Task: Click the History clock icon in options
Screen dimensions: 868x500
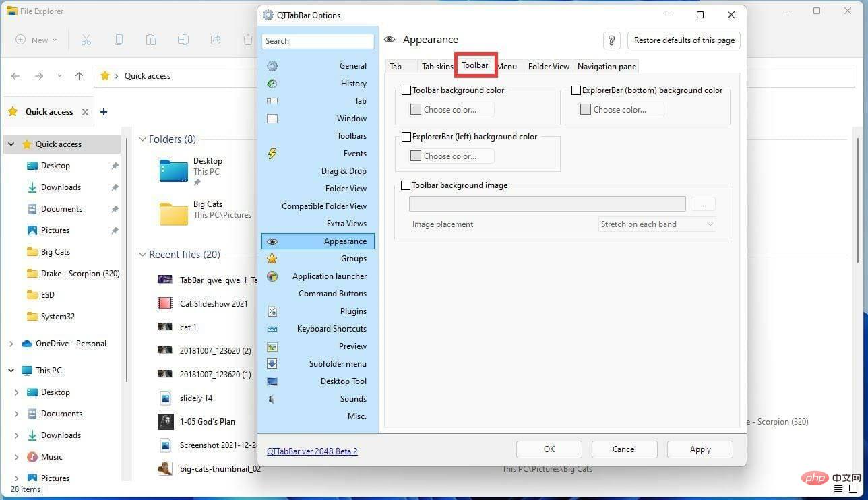Action: coord(272,84)
